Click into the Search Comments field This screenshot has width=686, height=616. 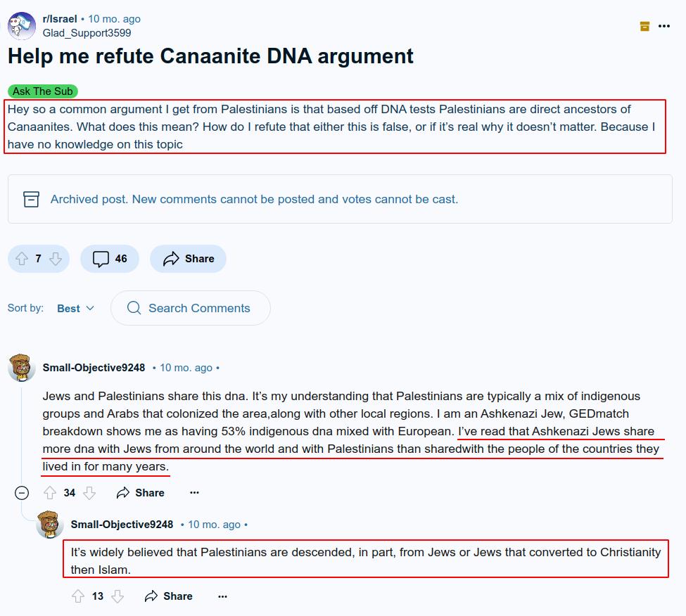[x=198, y=308]
